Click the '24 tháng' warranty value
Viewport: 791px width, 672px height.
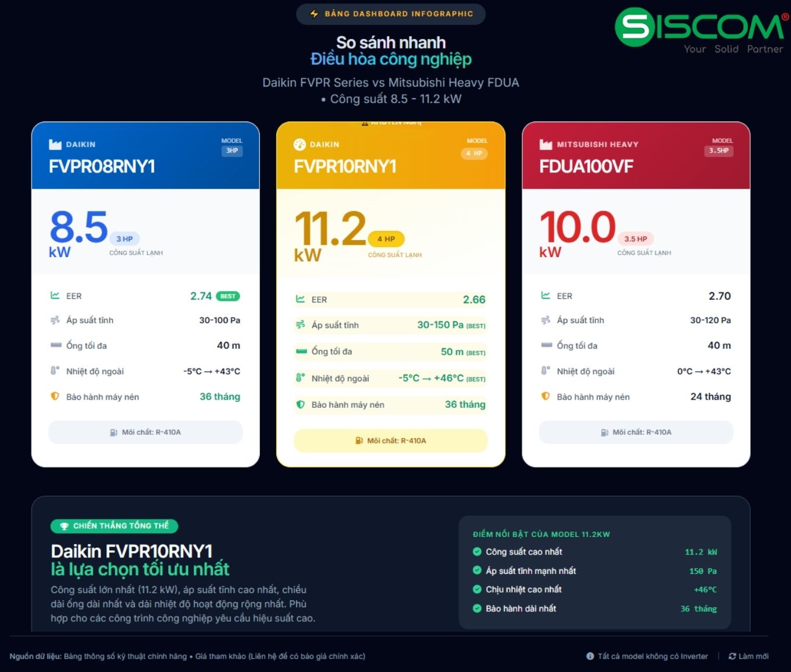pyautogui.click(x=710, y=397)
